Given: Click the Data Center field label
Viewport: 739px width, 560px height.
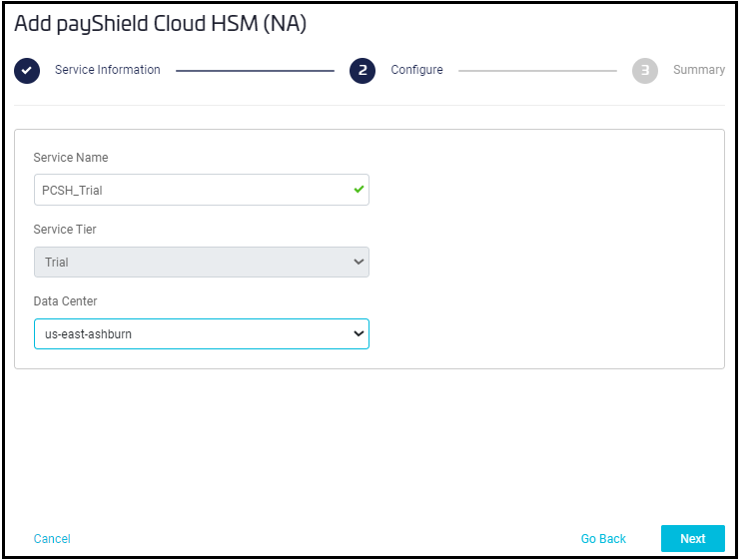Looking at the screenshot, I should tap(66, 301).
